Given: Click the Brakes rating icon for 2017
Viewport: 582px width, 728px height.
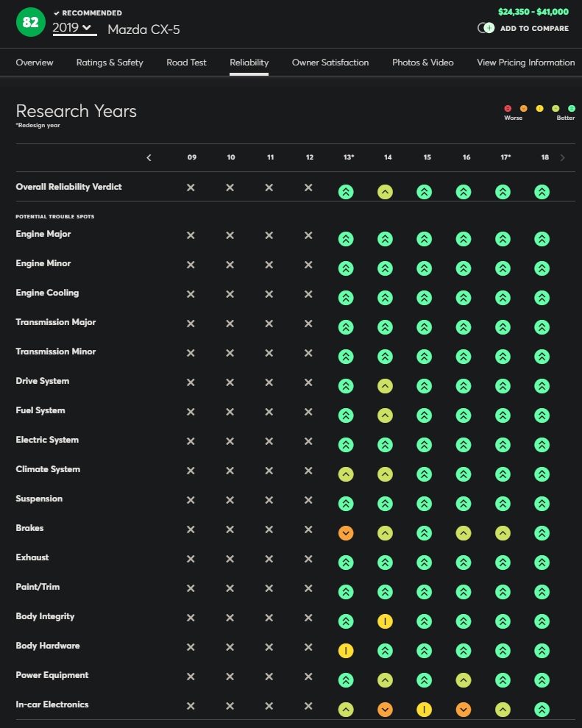Looking at the screenshot, I should click(503, 533).
